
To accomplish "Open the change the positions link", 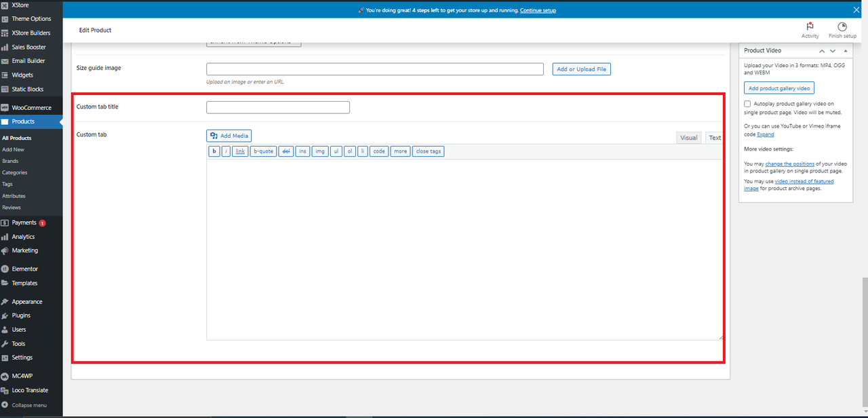I will tap(789, 164).
